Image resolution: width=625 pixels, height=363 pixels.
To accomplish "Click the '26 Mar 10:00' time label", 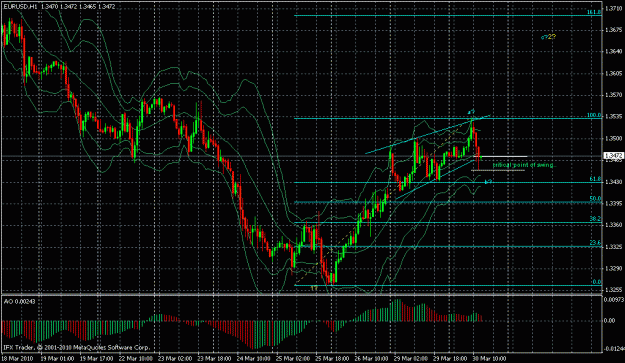I will pyautogui.click(x=372, y=358).
